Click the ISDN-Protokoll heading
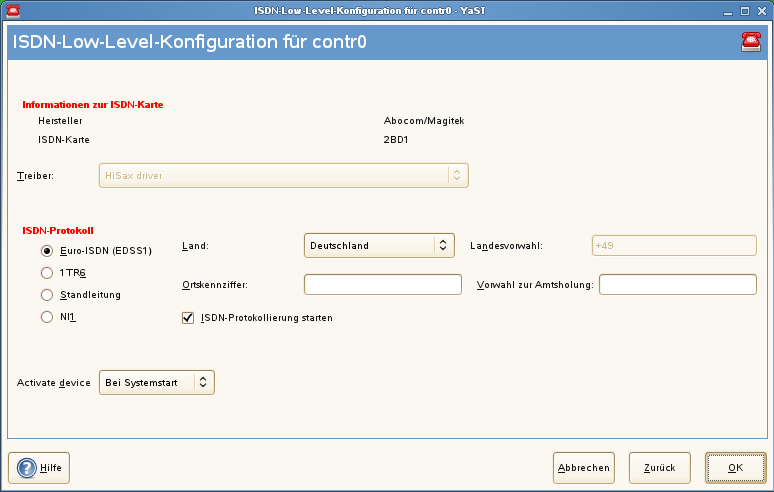This screenshot has height=492, width=774. 58,230
